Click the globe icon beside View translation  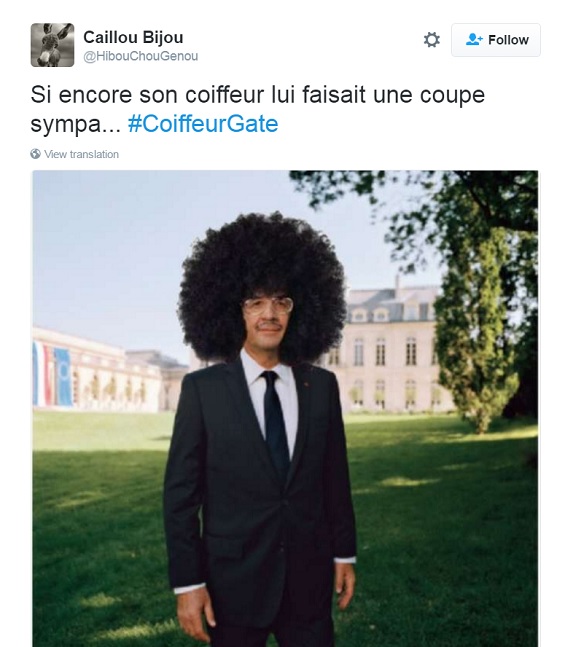pyautogui.click(x=35, y=154)
